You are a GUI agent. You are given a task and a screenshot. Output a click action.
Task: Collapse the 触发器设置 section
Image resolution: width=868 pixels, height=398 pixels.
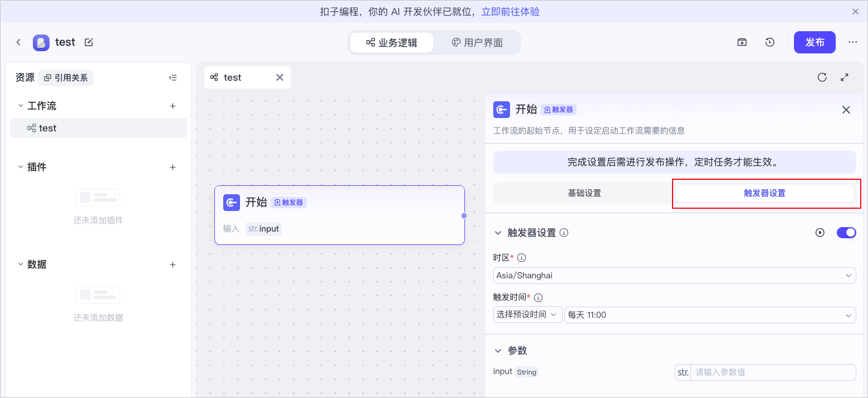click(x=498, y=233)
